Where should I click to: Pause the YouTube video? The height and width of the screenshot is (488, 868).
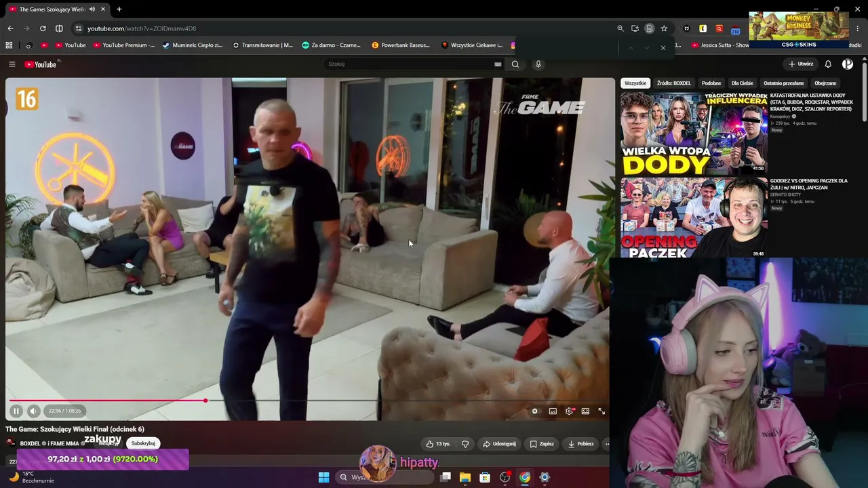pos(16,411)
